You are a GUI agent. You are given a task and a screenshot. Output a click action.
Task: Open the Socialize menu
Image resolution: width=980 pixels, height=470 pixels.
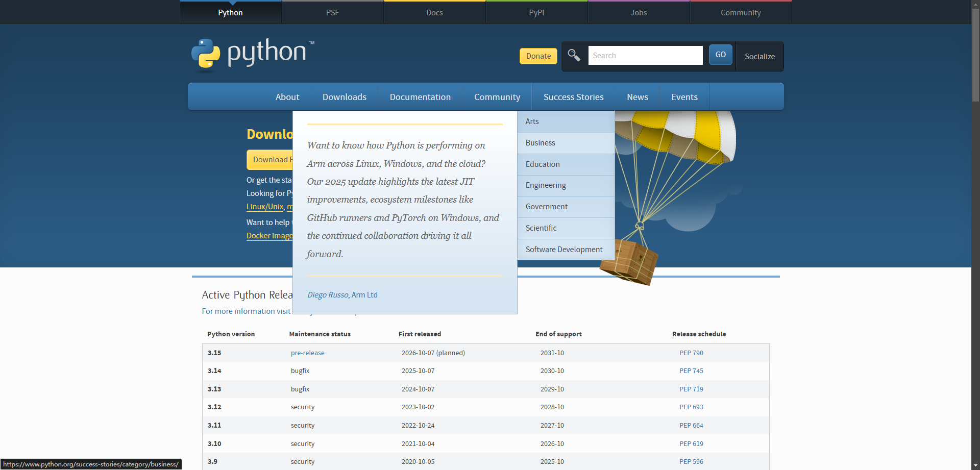pyautogui.click(x=759, y=56)
